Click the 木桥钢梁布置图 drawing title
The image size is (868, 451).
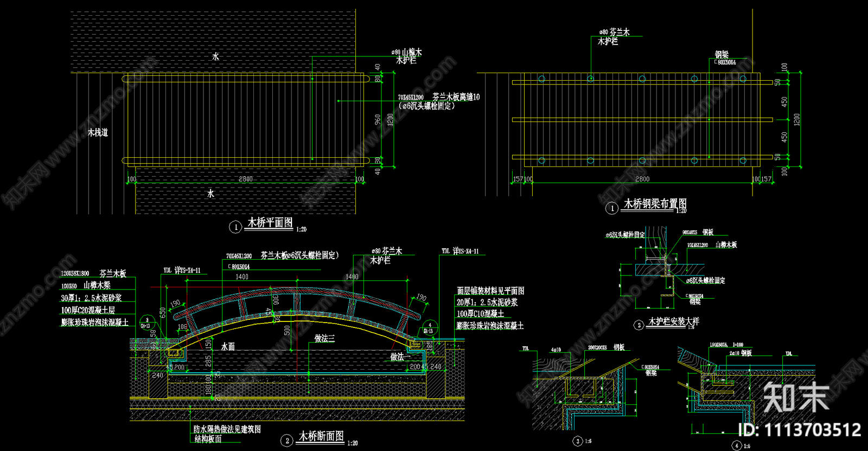click(655, 204)
